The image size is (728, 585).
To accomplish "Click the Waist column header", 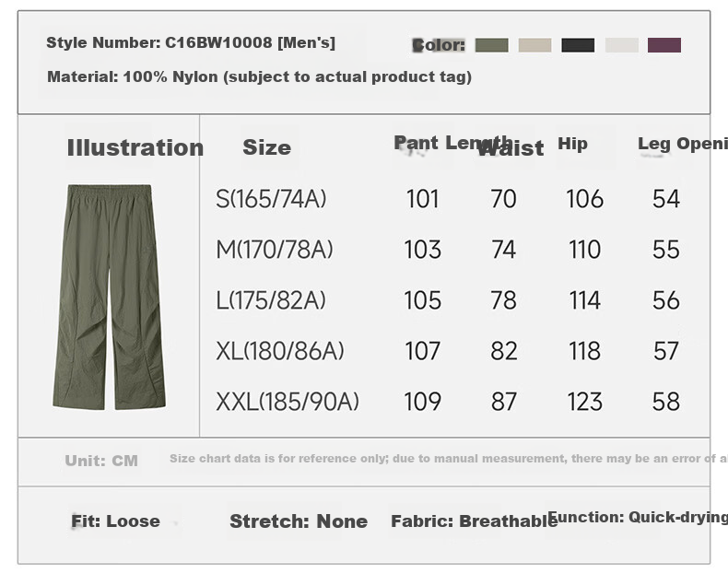I will click(x=511, y=148).
